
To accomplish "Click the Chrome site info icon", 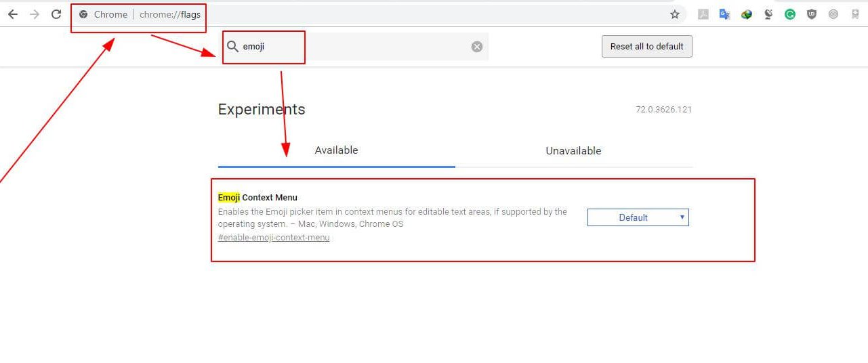I will tap(83, 14).
